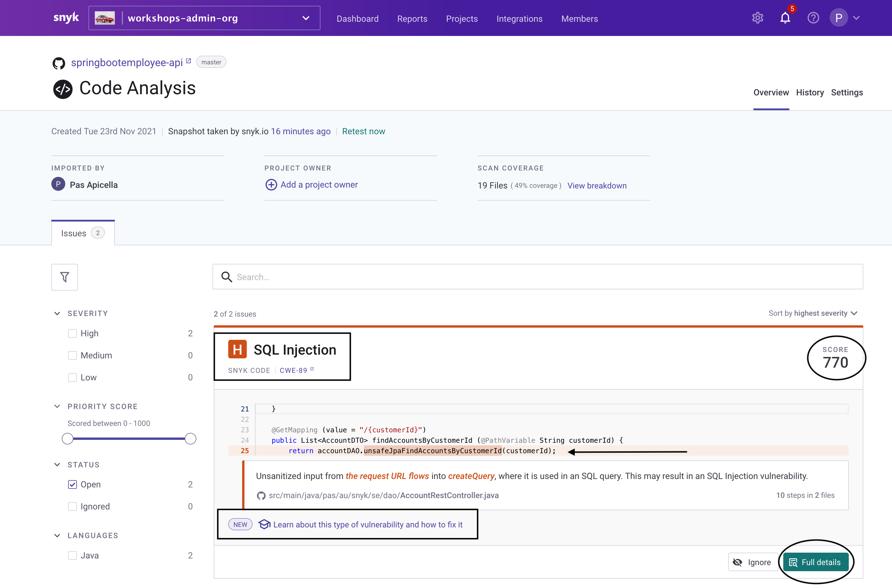
Task: Click the createQuery highlighted text
Action: 471,476
